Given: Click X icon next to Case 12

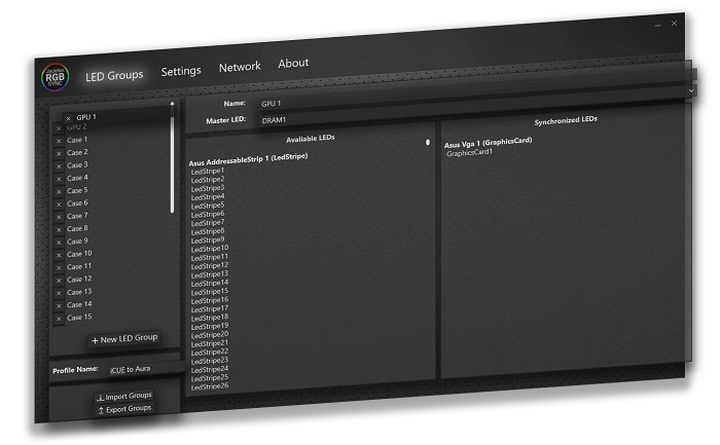Looking at the screenshot, I should 59,280.
